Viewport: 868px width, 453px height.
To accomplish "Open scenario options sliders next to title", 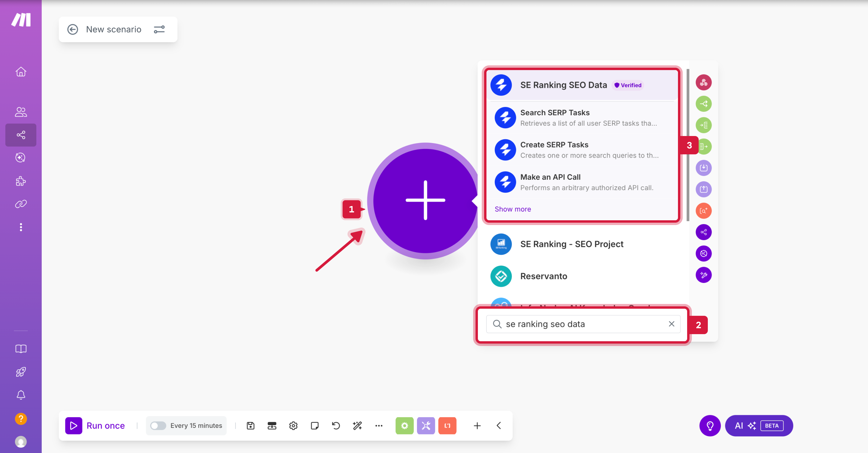I will click(159, 30).
